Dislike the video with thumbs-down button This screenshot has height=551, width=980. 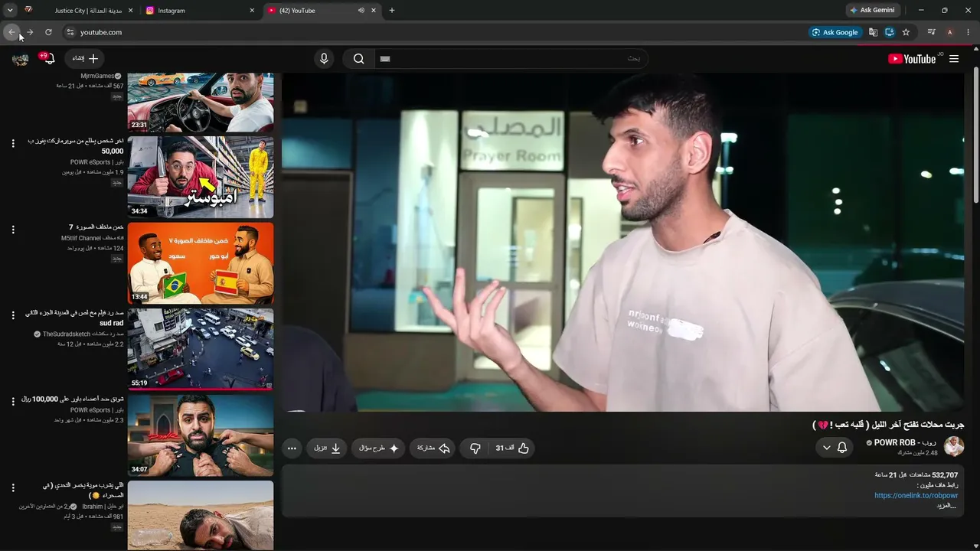[475, 448]
